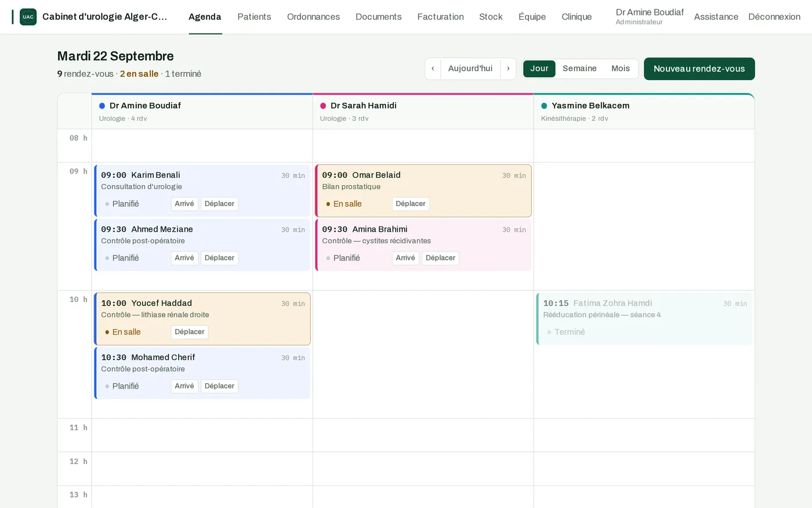Viewport: 812px width, 508px height.
Task: Click the UAC clinic logo icon
Action: click(28, 17)
